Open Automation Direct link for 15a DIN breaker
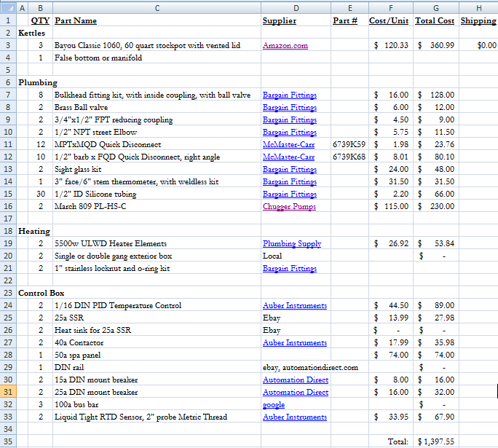The height and width of the screenshot is (448, 498). pos(296,380)
